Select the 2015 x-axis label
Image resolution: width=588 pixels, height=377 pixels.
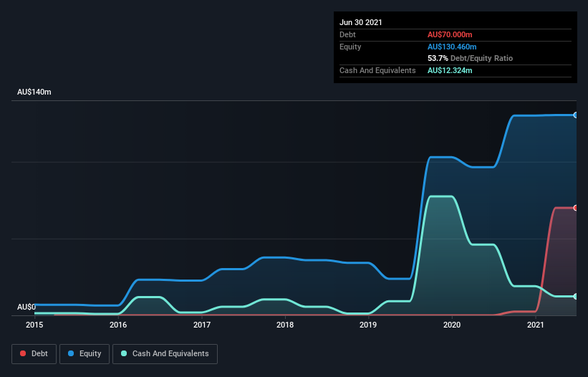34,325
